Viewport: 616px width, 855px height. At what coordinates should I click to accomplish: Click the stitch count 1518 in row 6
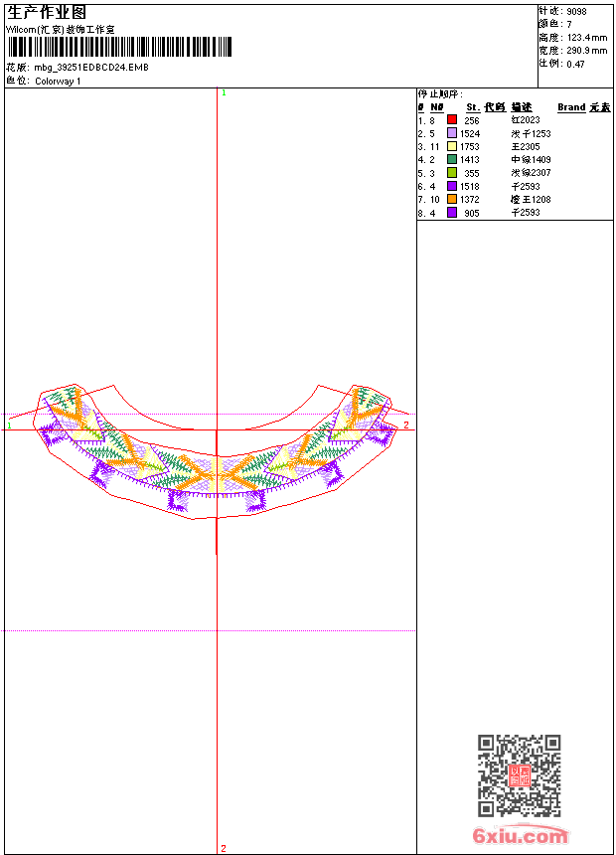click(470, 187)
